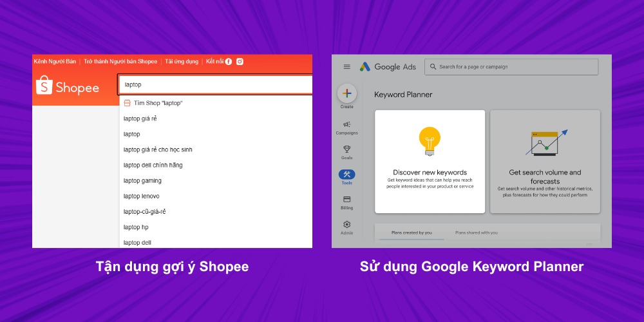Open Discover new keywords card
The image size is (644, 322).
[430, 161]
